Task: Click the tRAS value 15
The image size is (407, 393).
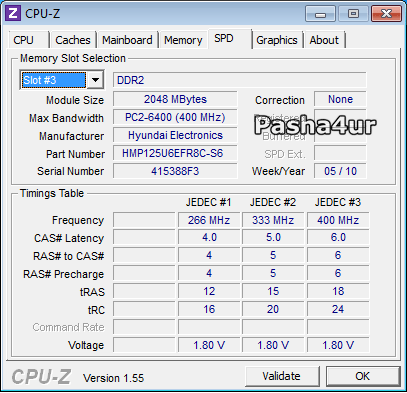Action: (x=273, y=291)
